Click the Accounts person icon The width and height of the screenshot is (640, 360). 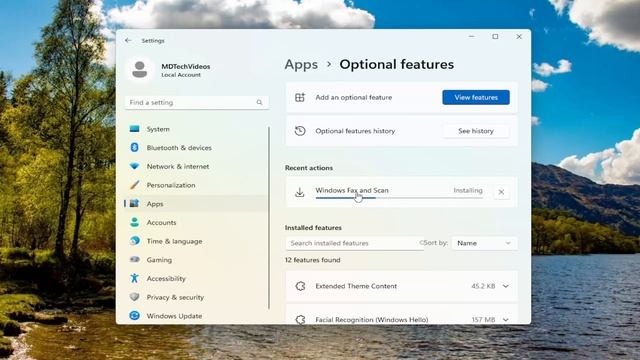[134, 222]
